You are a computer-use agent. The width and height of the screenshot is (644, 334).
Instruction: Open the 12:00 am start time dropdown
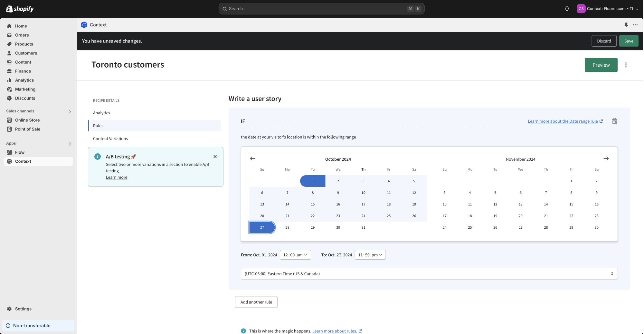(x=295, y=255)
